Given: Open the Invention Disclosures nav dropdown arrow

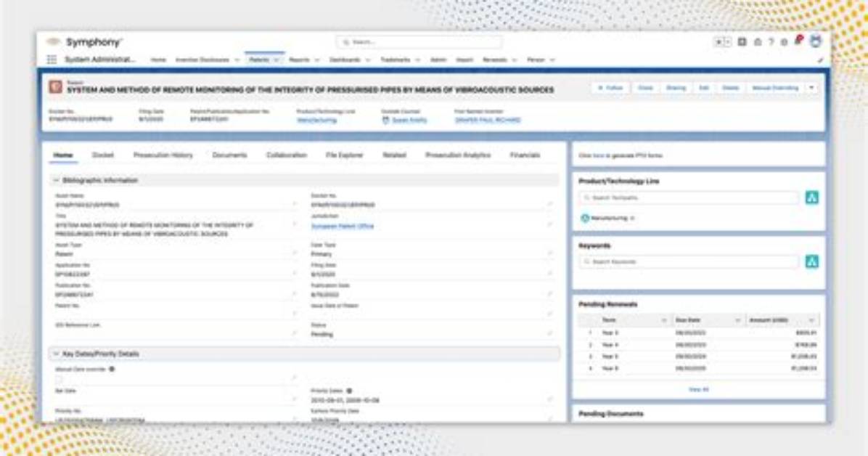Looking at the screenshot, I should pos(237,60).
